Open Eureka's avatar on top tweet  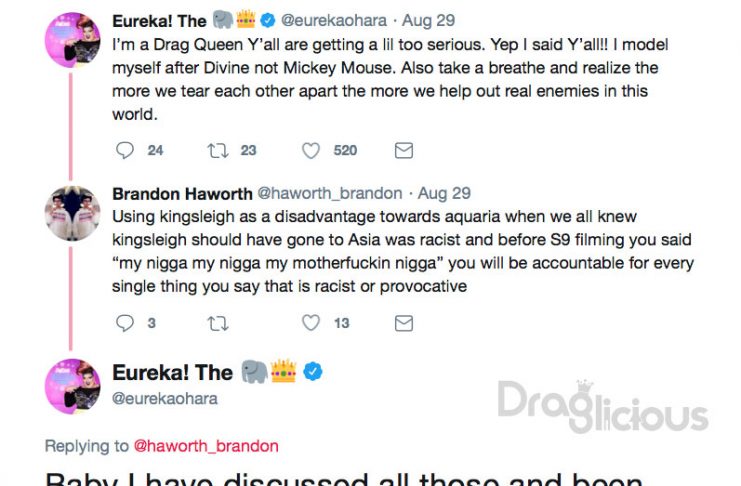[x=72, y=40]
